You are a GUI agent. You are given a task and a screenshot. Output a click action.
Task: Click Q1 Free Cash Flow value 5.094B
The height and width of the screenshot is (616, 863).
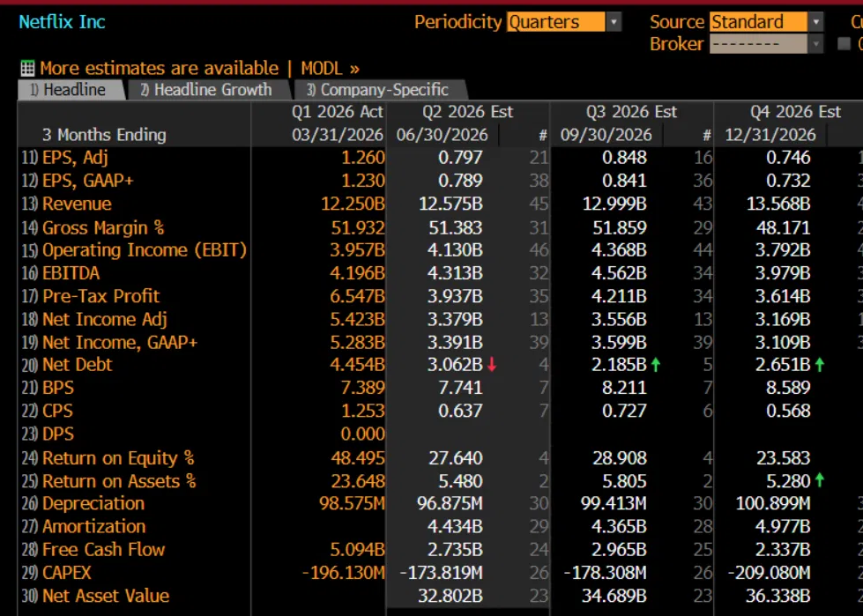pyautogui.click(x=357, y=549)
